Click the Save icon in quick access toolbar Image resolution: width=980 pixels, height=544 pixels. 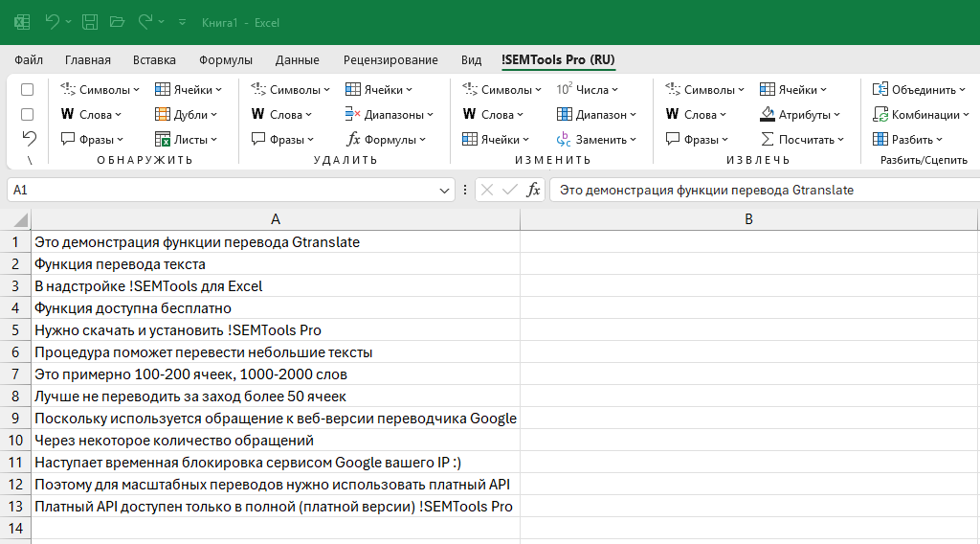(89, 21)
